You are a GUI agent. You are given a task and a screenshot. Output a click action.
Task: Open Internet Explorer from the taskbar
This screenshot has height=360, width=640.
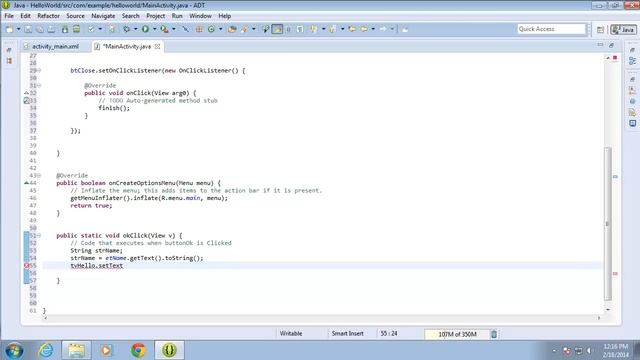[x=46, y=350]
